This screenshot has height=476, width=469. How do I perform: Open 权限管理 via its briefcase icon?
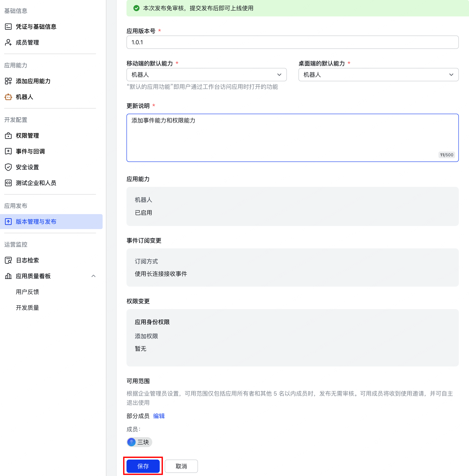pos(8,135)
